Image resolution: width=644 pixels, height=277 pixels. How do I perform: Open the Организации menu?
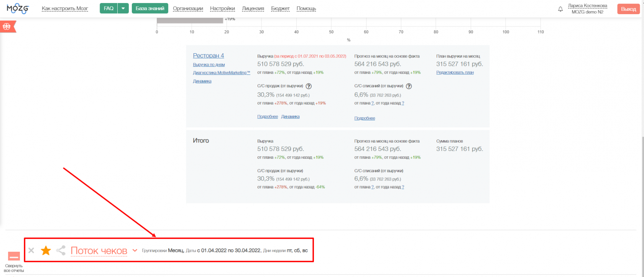pyautogui.click(x=188, y=8)
